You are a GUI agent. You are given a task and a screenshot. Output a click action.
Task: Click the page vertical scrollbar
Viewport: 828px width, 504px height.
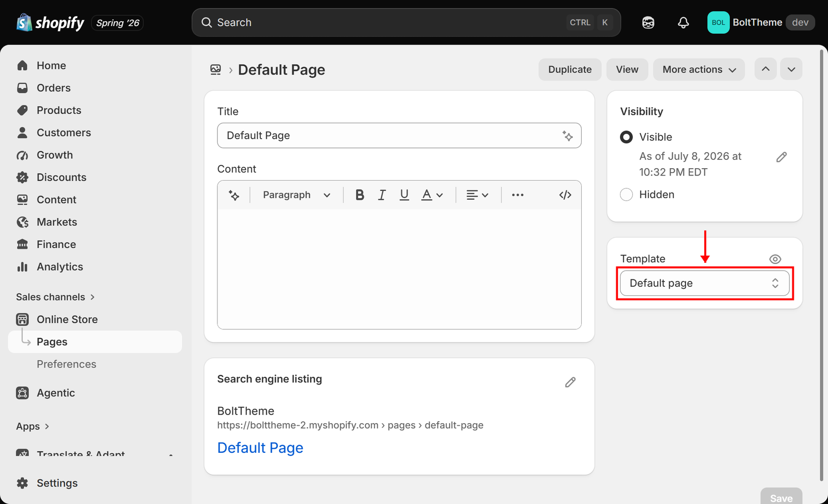[821, 265]
